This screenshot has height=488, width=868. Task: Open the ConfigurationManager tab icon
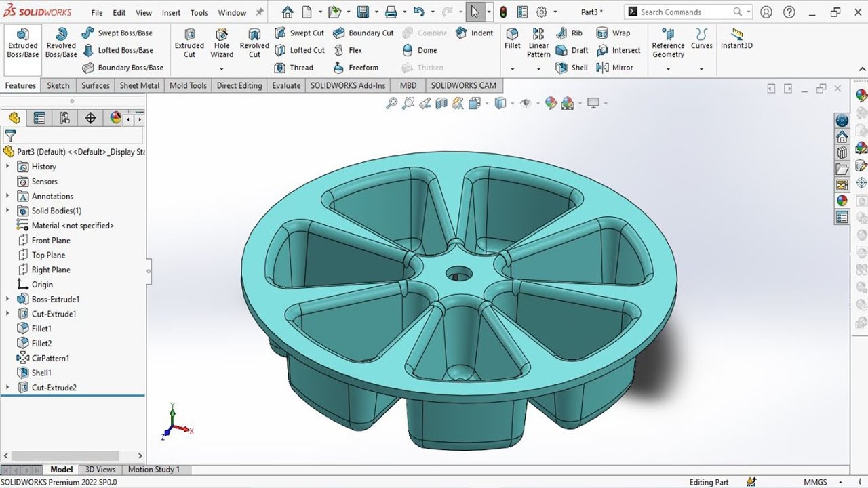coord(65,118)
